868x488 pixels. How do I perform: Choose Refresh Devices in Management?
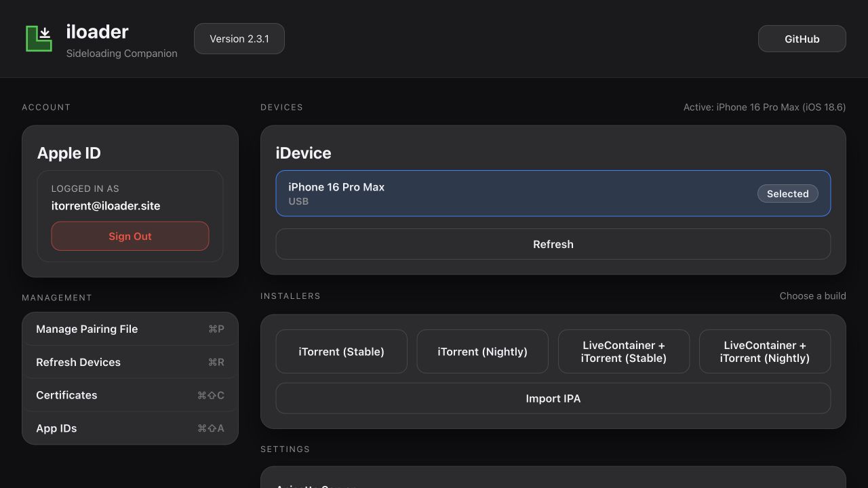(130, 362)
